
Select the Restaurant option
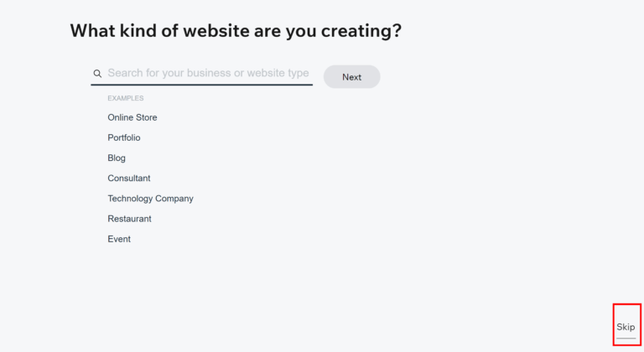pos(129,219)
